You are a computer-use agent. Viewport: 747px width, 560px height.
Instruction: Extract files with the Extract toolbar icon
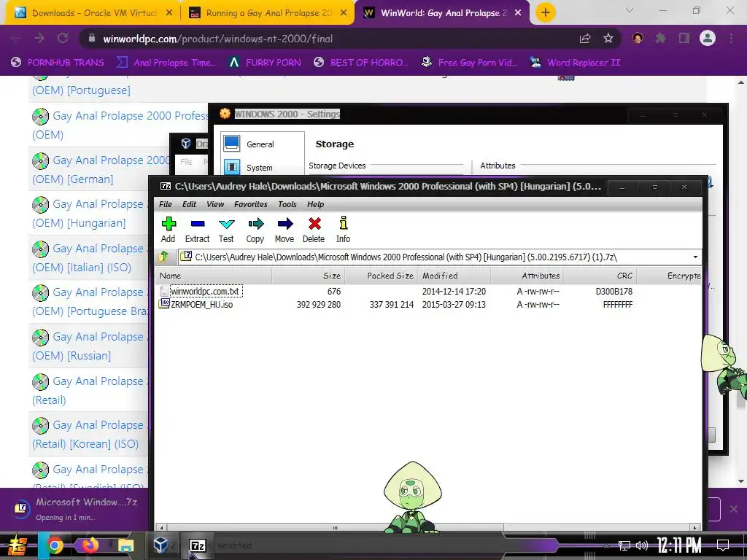(197, 230)
